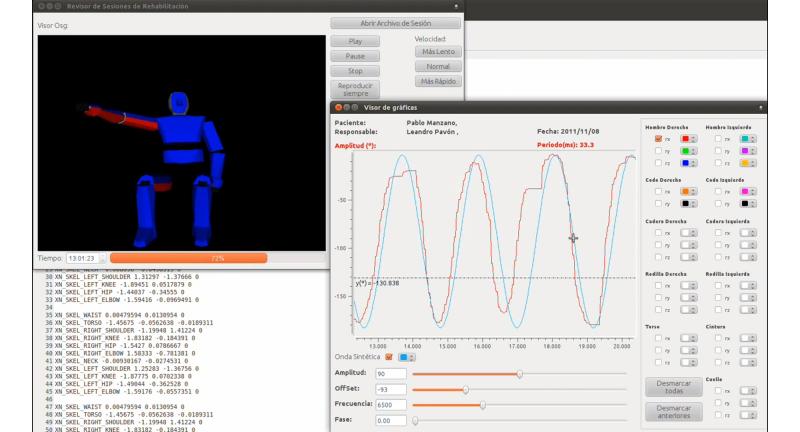
Task: Enable Hombro Izquierdo rx checkbox
Action: [x=719, y=139]
